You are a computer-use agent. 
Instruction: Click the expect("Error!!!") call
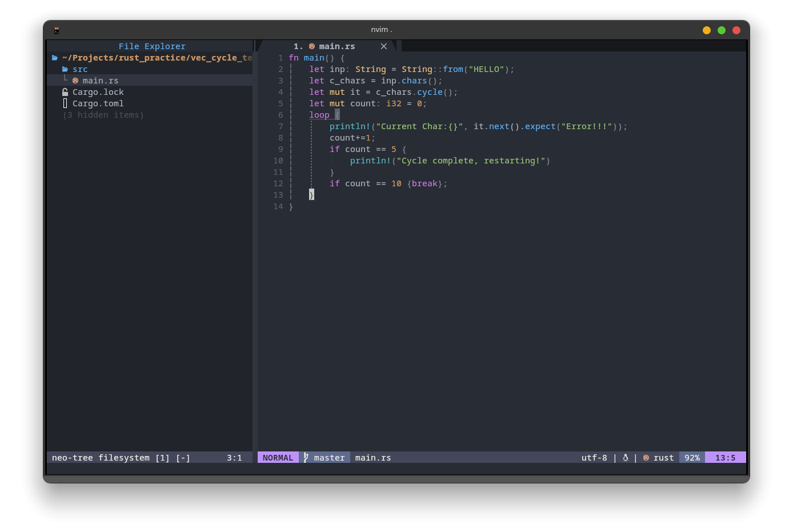(571, 126)
